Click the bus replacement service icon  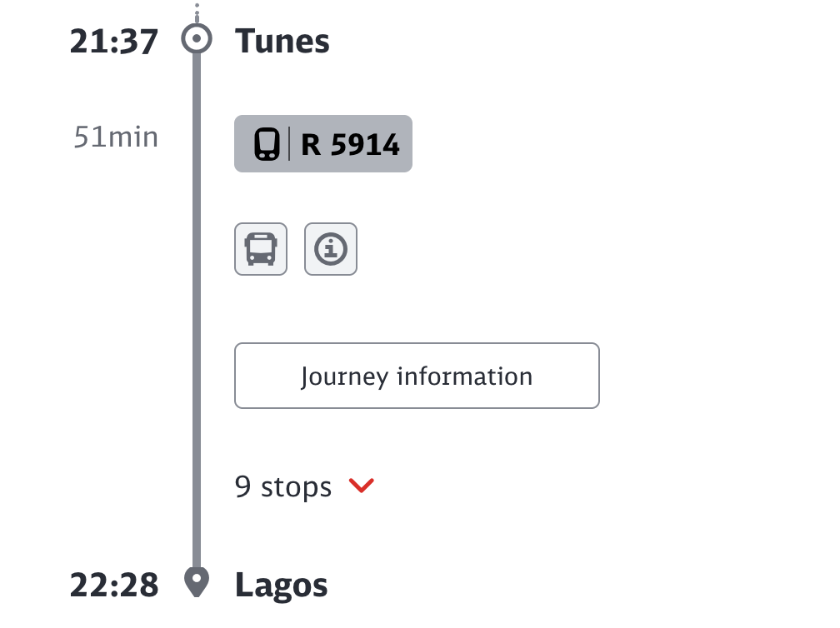pyautogui.click(x=261, y=249)
